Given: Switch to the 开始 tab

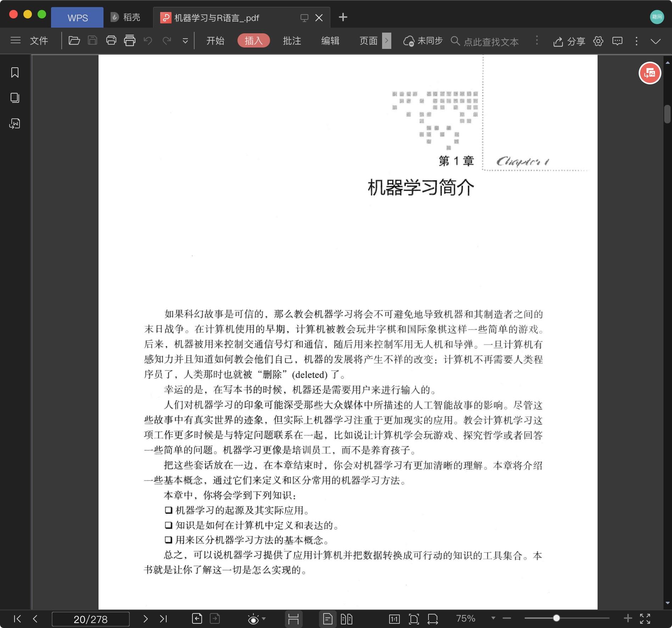Looking at the screenshot, I should pos(215,41).
